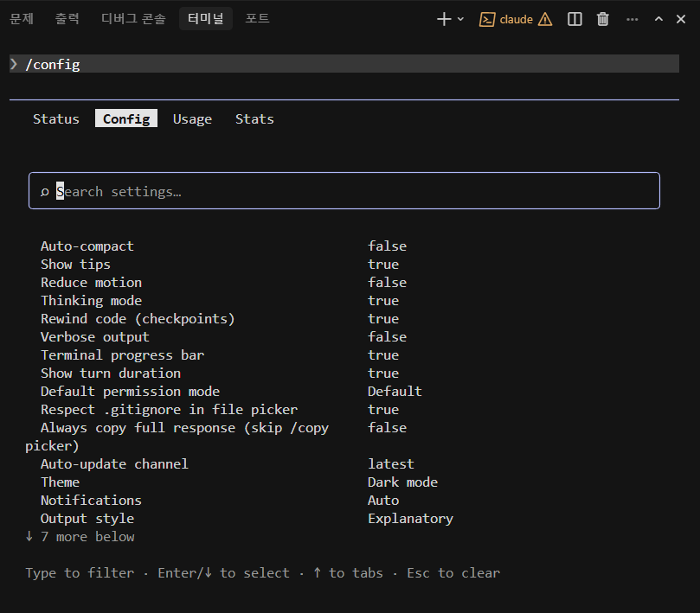Maximize panel with the up chevron
The height and width of the screenshot is (613, 700).
659,19
